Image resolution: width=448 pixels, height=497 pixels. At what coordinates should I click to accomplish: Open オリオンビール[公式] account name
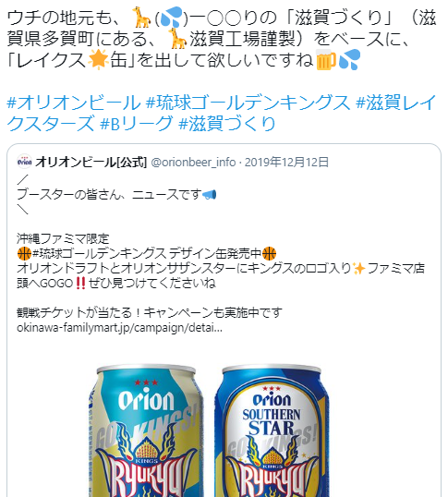click(x=91, y=162)
